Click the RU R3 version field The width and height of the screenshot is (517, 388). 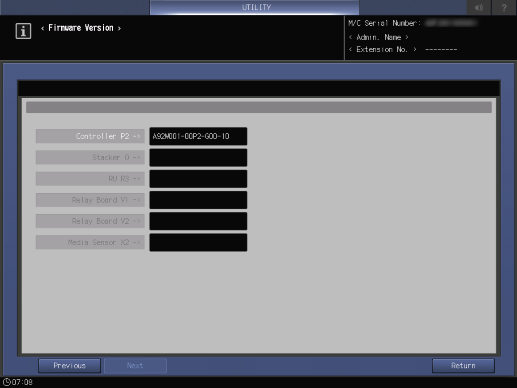pyautogui.click(x=198, y=179)
